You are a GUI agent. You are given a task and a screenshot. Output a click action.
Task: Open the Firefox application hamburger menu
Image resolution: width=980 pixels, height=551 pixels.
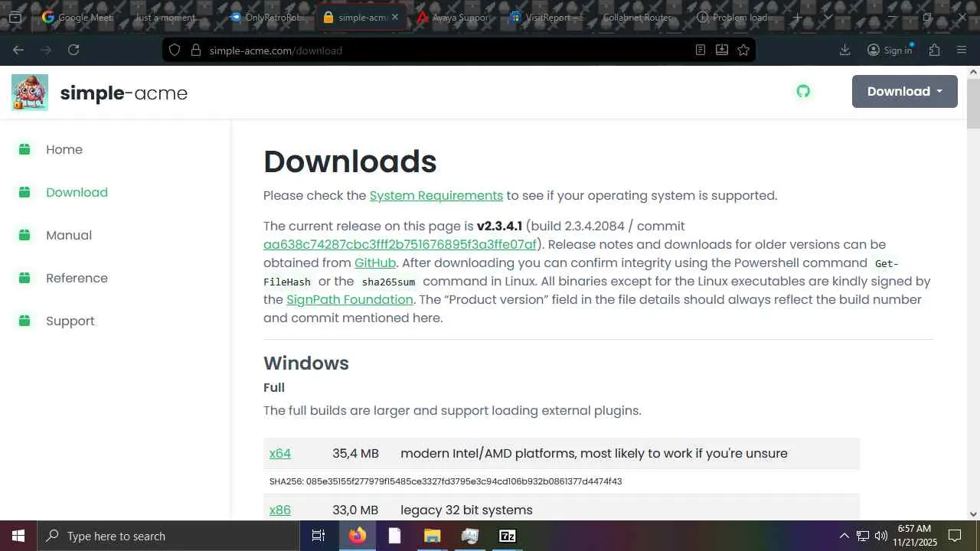pos(962,50)
